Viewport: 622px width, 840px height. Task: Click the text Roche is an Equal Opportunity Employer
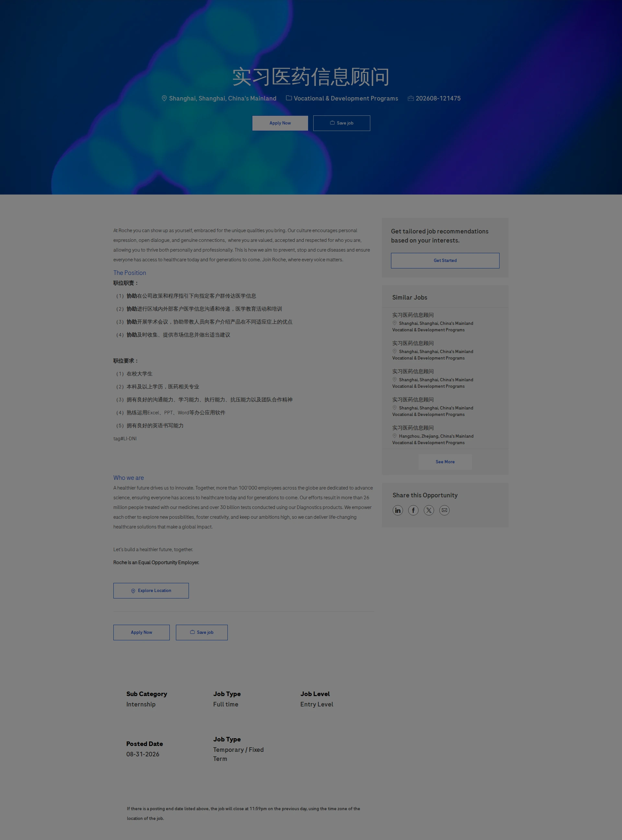click(x=156, y=563)
